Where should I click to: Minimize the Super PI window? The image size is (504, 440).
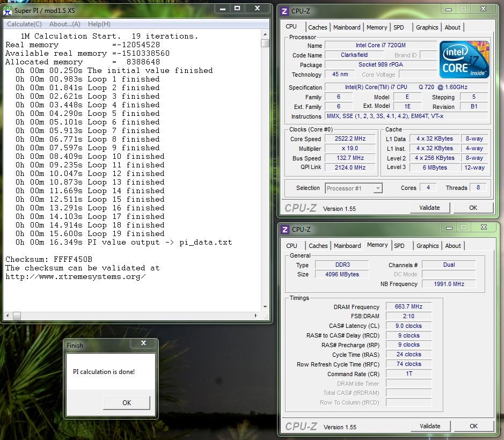pos(222,9)
